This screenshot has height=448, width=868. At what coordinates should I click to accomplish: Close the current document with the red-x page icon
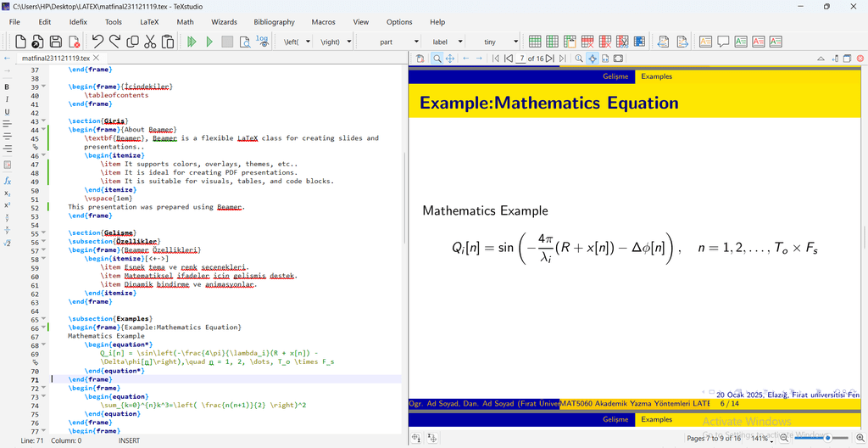coord(74,42)
